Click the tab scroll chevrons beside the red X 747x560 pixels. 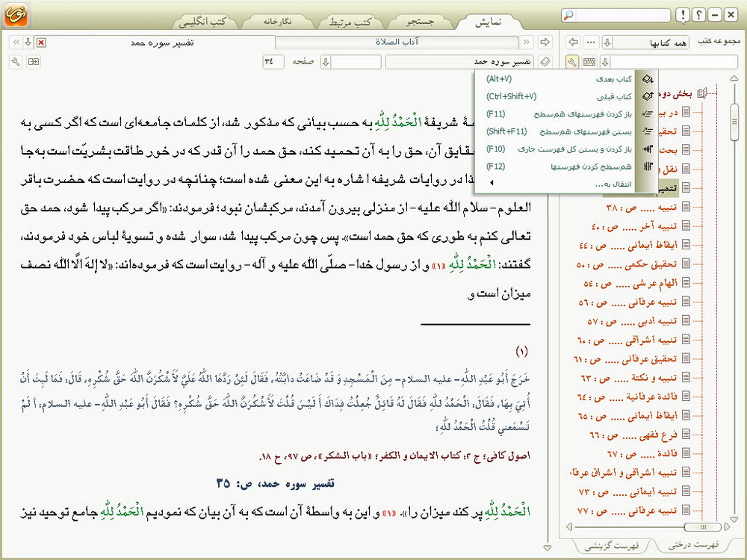point(16,43)
